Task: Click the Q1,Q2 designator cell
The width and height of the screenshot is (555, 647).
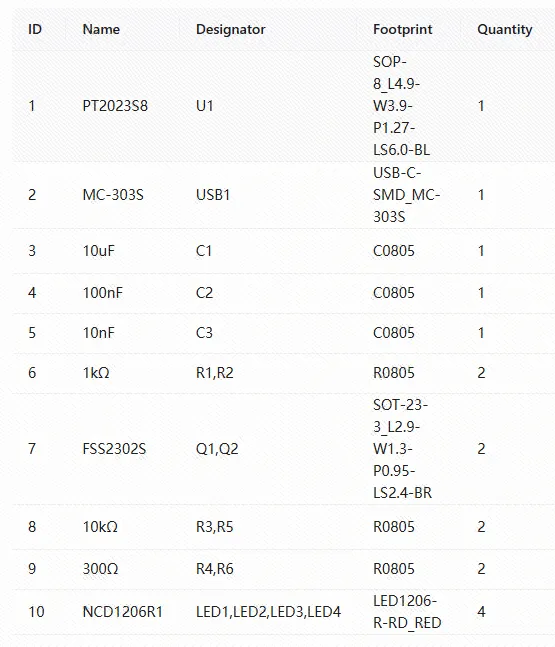Action: [x=217, y=449]
